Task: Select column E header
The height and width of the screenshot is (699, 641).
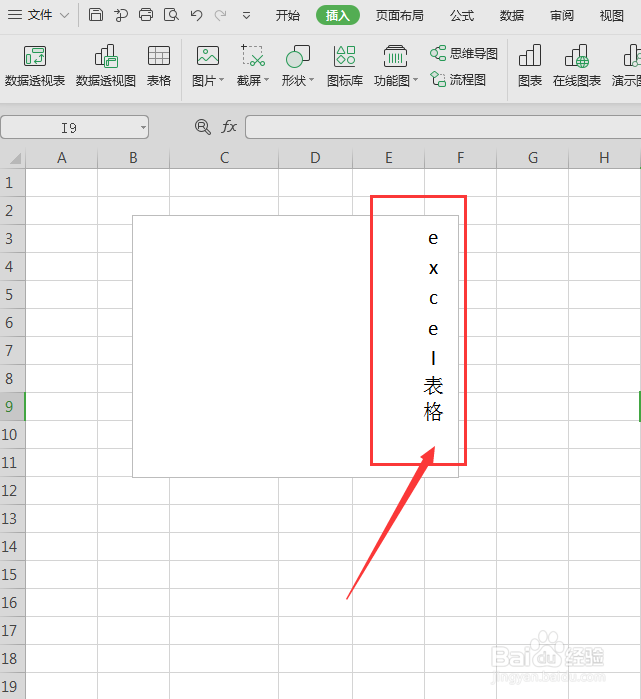Action: tap(389, 158)
